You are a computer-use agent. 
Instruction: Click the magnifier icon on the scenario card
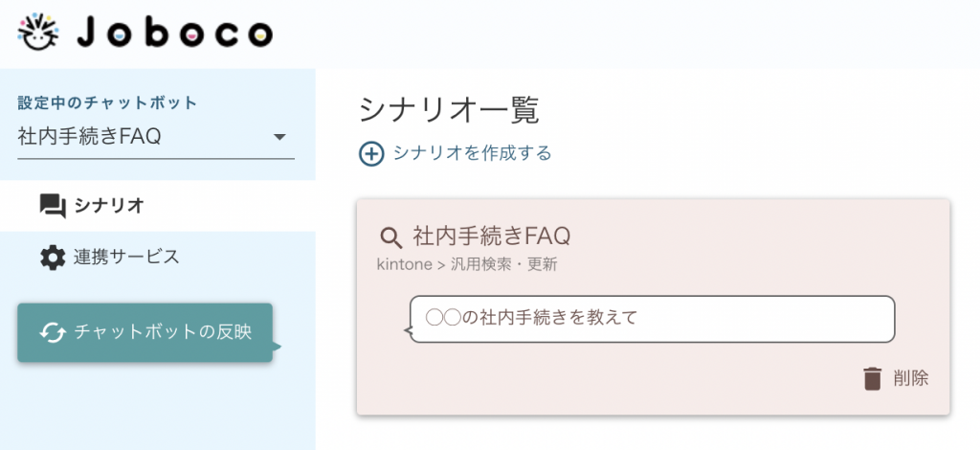pos(391,237)
